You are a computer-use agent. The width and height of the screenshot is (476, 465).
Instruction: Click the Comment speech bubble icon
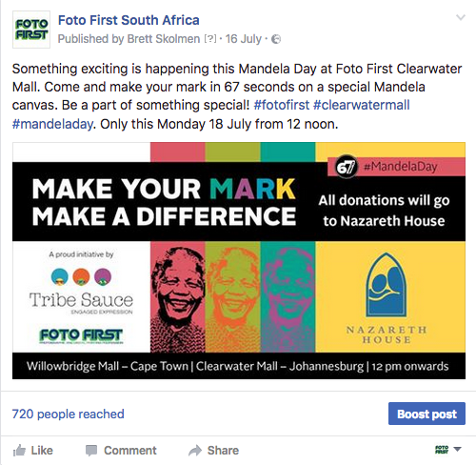pos(91,451)
